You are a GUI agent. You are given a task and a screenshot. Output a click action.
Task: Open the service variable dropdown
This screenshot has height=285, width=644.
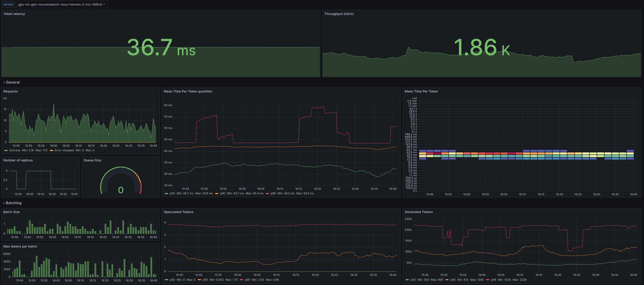(x=62, y=4)
